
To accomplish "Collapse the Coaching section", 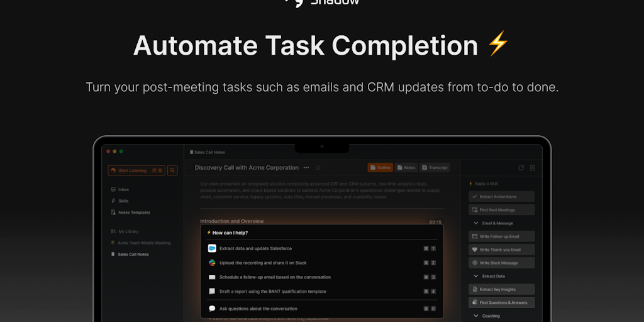I will click(476, 316).
